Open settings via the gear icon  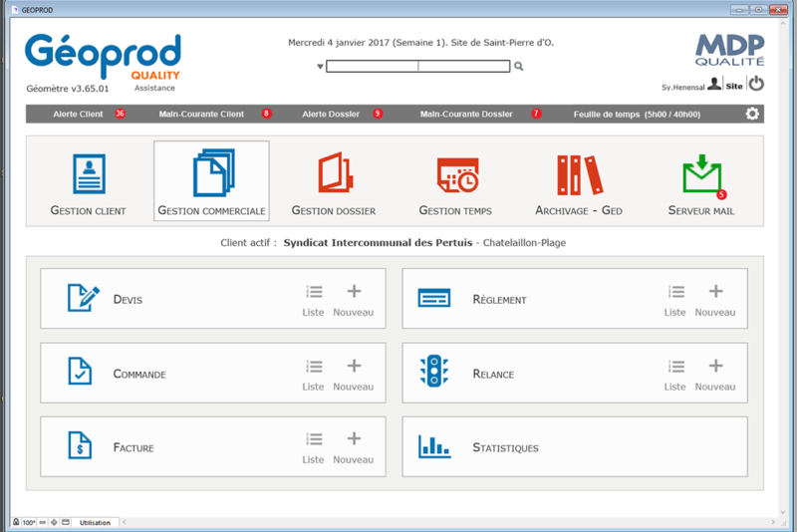752,114
